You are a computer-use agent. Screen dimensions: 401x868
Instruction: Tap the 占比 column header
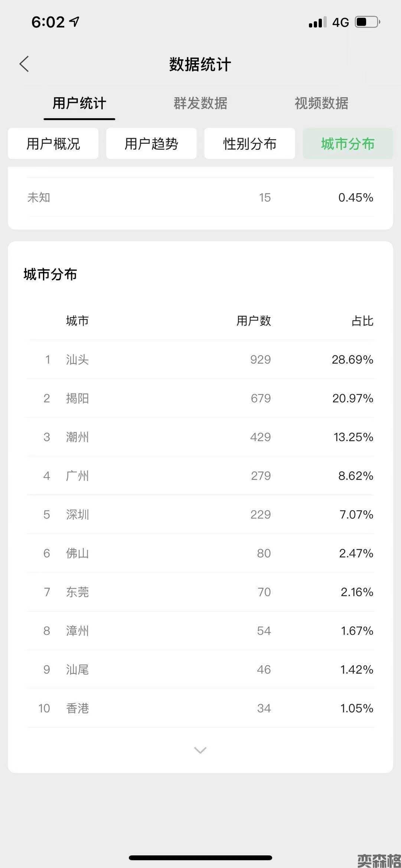pyautogui.click(x=362, y=321)
